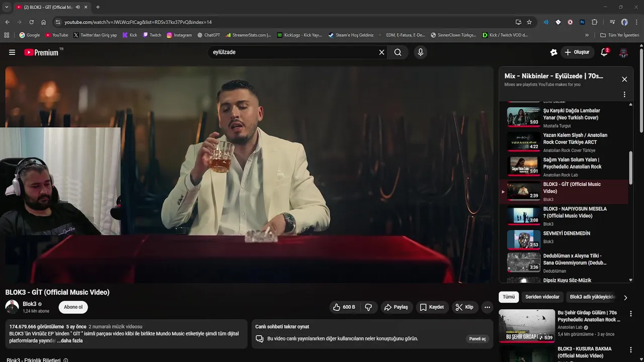Open the YouTube bookmark
Viewport: 644px width, 362px height.
(56, 35)
